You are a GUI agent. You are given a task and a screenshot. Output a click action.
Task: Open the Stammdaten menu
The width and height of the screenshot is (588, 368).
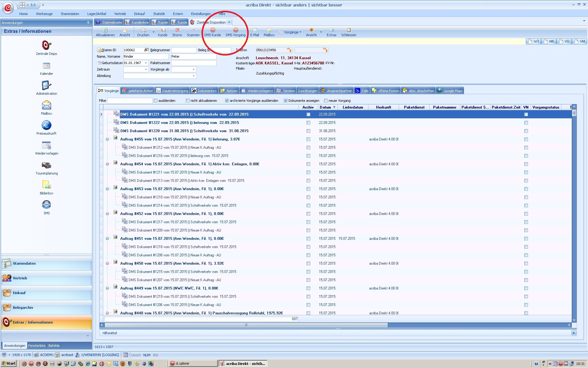pyautogui.click(x=70, y=14)
